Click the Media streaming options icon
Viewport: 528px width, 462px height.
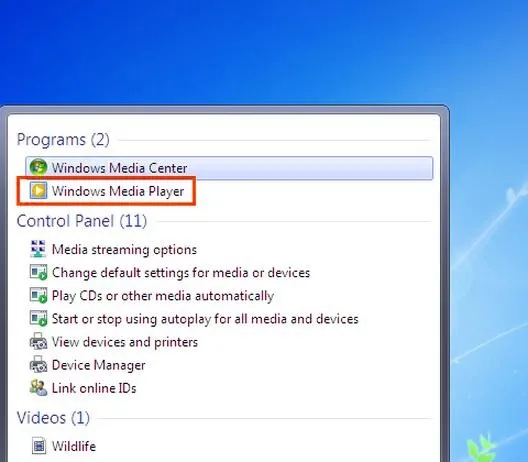pyautogui.click(x=38, y=249)
